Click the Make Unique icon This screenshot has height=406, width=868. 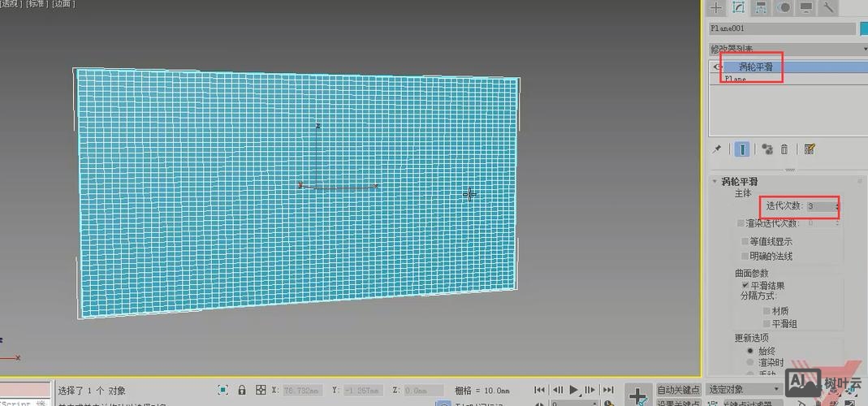767,149
